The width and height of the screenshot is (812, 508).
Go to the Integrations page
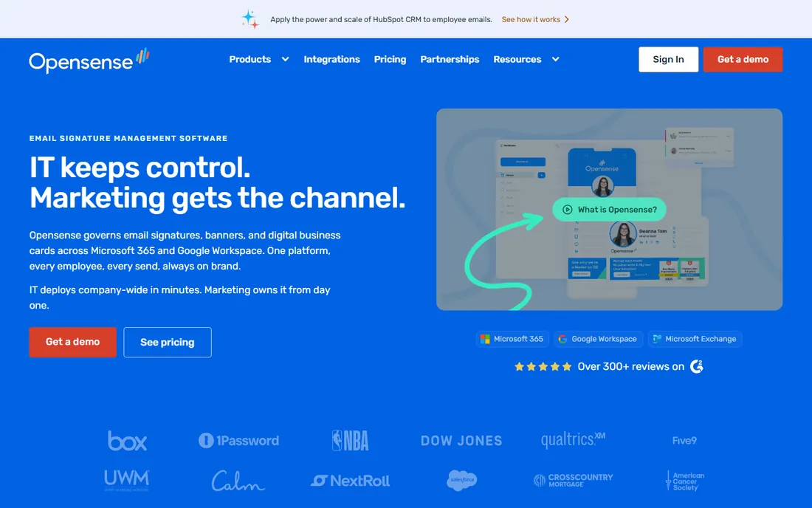(331, 60)
